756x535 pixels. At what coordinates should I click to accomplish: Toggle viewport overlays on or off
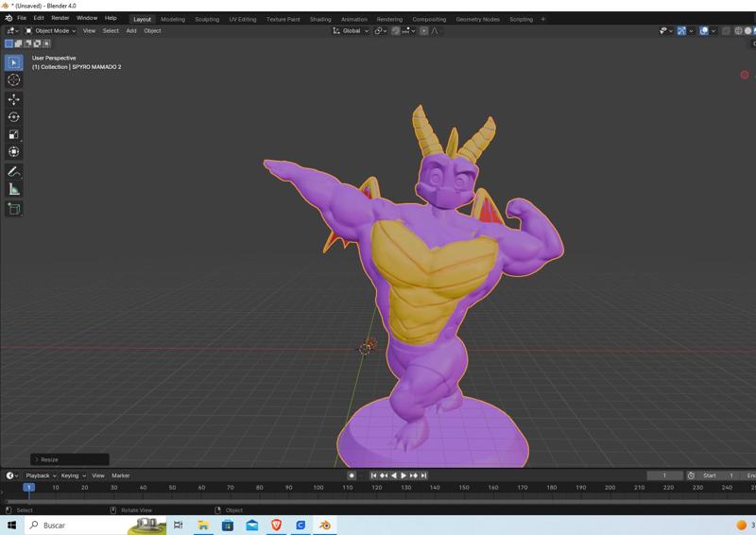(x=704, y=31)
